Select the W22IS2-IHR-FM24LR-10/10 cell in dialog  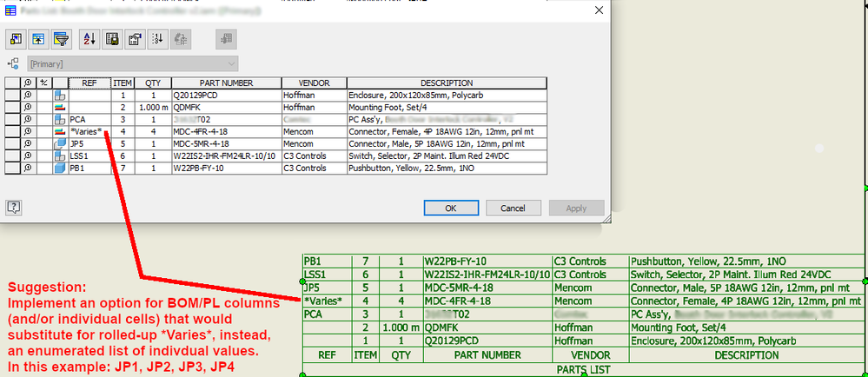coord(227,156)
